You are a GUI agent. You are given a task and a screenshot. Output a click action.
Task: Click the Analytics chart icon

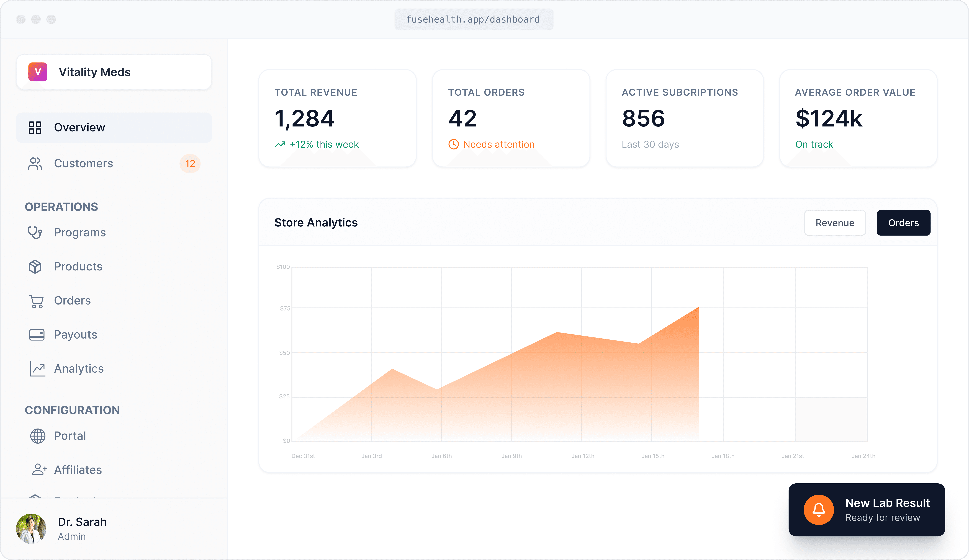click(x=37, y=369)
